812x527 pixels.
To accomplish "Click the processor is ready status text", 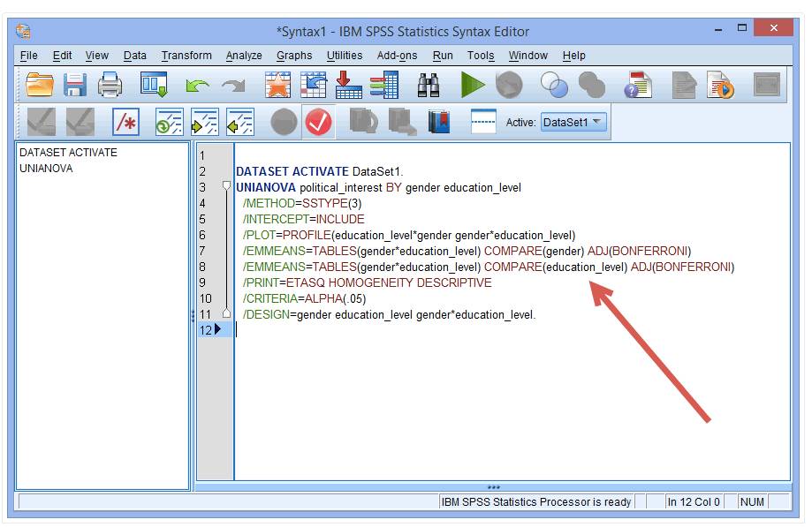I will (x=536, y=501).
